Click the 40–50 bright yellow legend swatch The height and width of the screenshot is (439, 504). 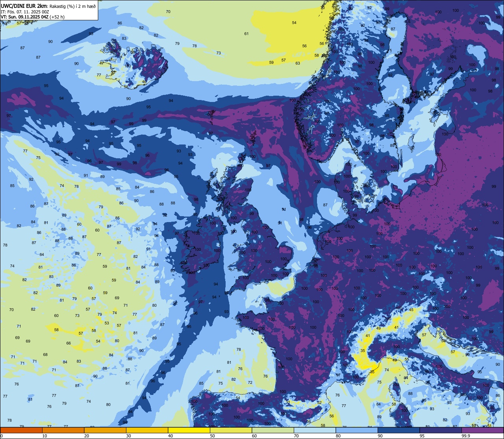(x=189, y=430)
